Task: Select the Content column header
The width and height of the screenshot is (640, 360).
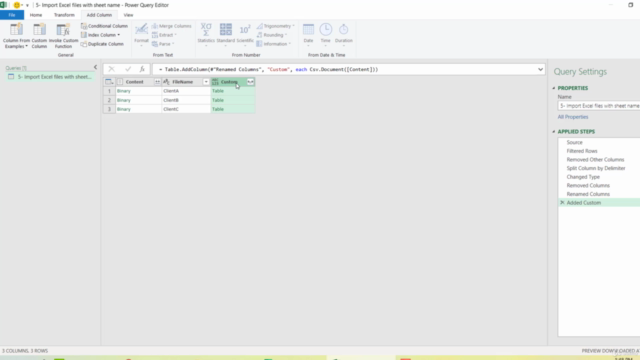Action: click(x=134, y=82)
